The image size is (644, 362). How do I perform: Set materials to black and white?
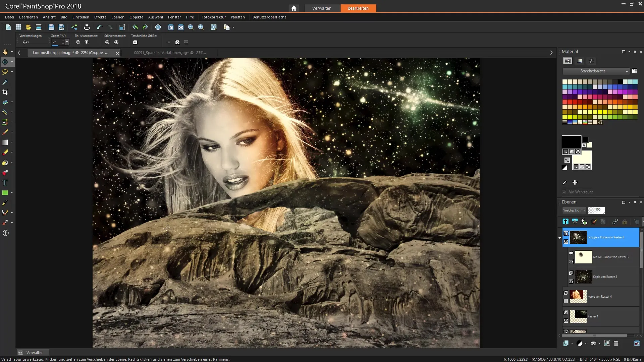(565, 168)
